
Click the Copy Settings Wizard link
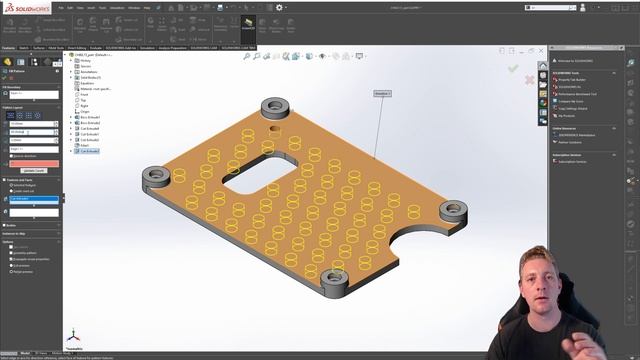tap(573, 109)
